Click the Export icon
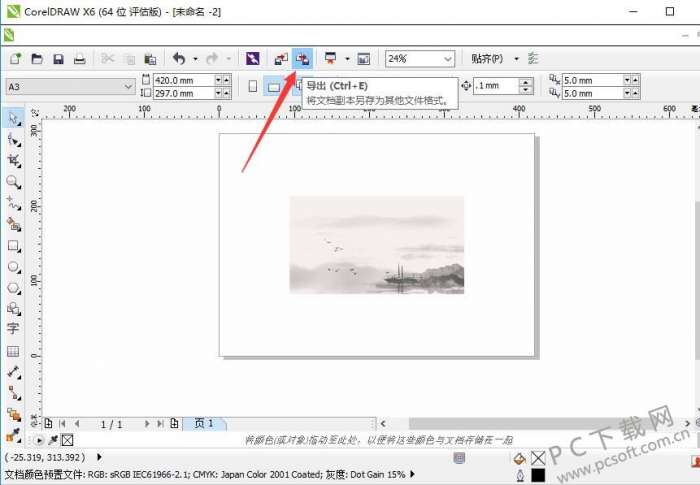Image resolution: width=700 pixels, height=485 pixels. [x=302, y=59]
